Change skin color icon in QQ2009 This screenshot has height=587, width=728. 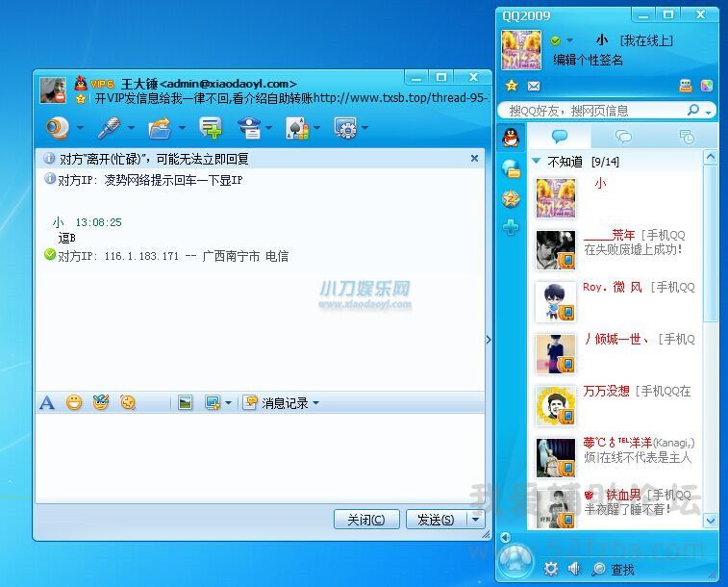pos(707,86)
